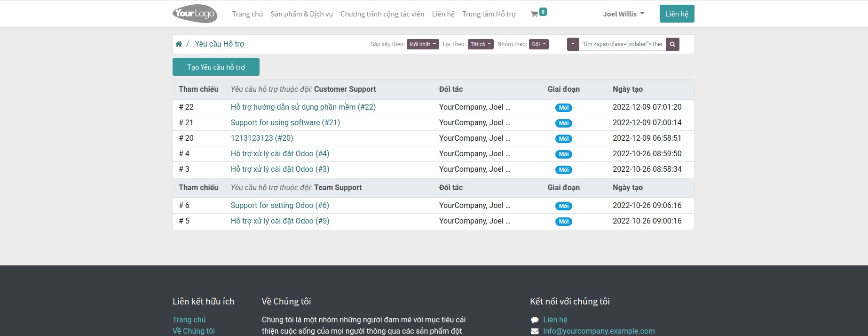Viewport: 868px width, 336px height.
Task: Select 'Chương trình cộng tác viên' menu item
Action: tap(382, 14)
